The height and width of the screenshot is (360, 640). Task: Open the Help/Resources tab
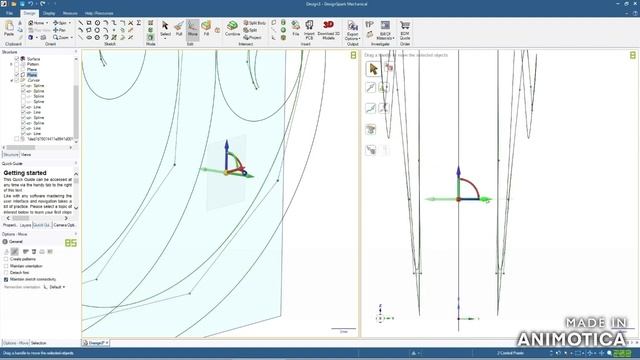(x=99, y=13)
